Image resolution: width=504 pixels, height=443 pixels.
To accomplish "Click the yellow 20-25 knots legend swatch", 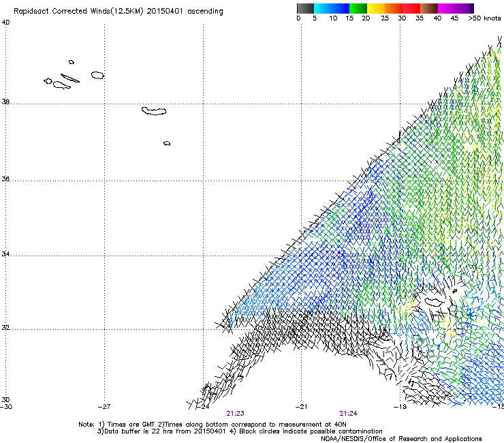I will 376,8.
